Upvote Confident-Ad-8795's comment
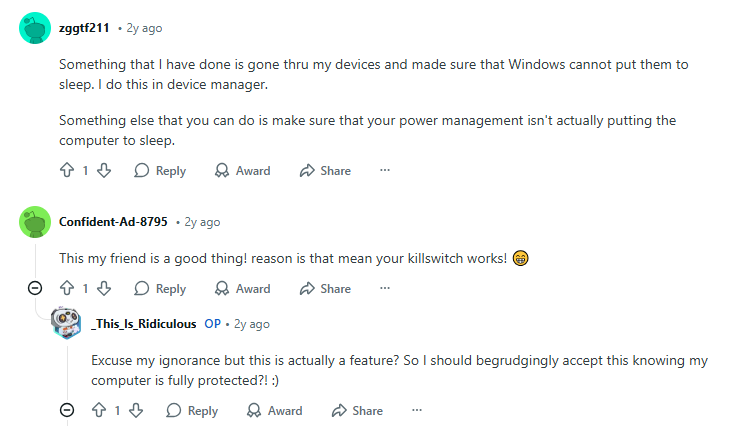The height and width of the screenshot is (426, 732). point(67,289)
